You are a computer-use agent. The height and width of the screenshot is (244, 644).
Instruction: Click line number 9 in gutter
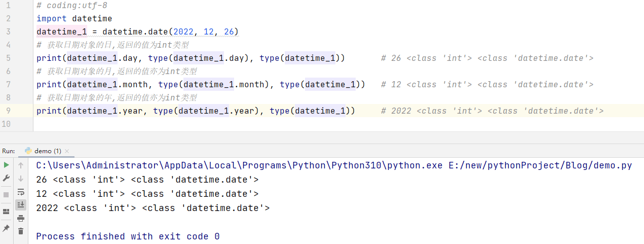tap(8, 111)
